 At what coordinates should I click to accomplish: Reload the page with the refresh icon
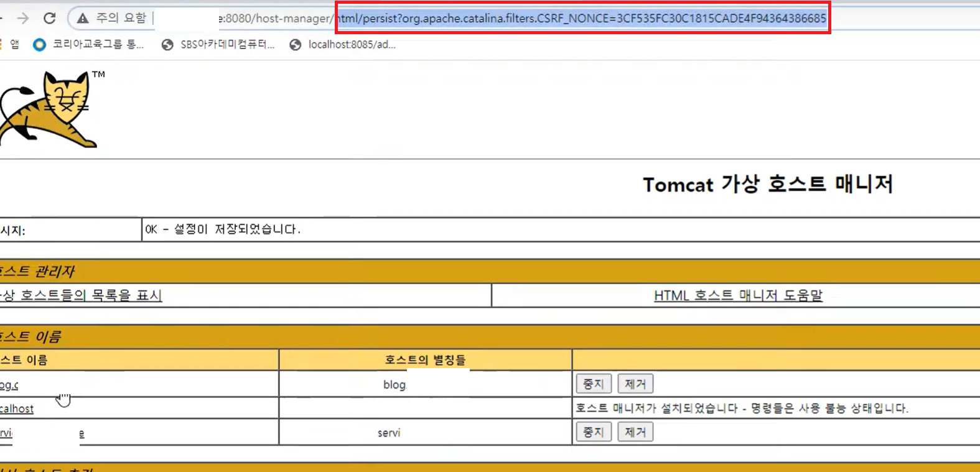[50, 19]
